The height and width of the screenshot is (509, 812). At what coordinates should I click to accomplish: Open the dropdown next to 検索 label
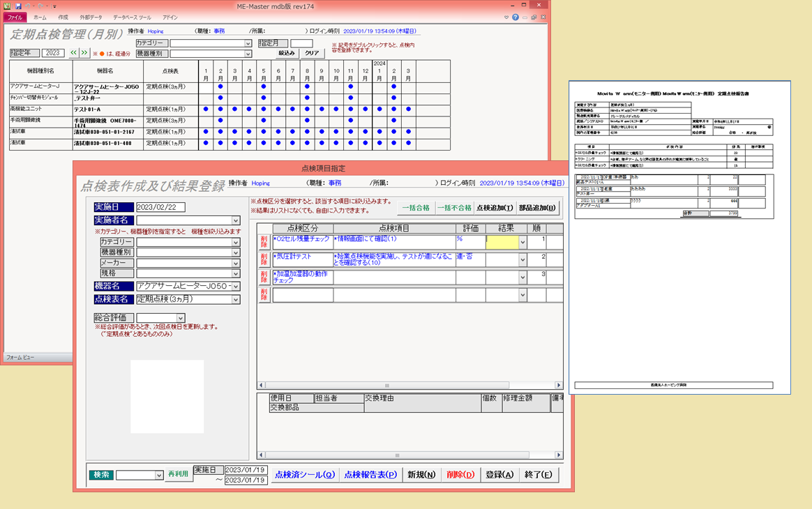(x=158, y=475)
